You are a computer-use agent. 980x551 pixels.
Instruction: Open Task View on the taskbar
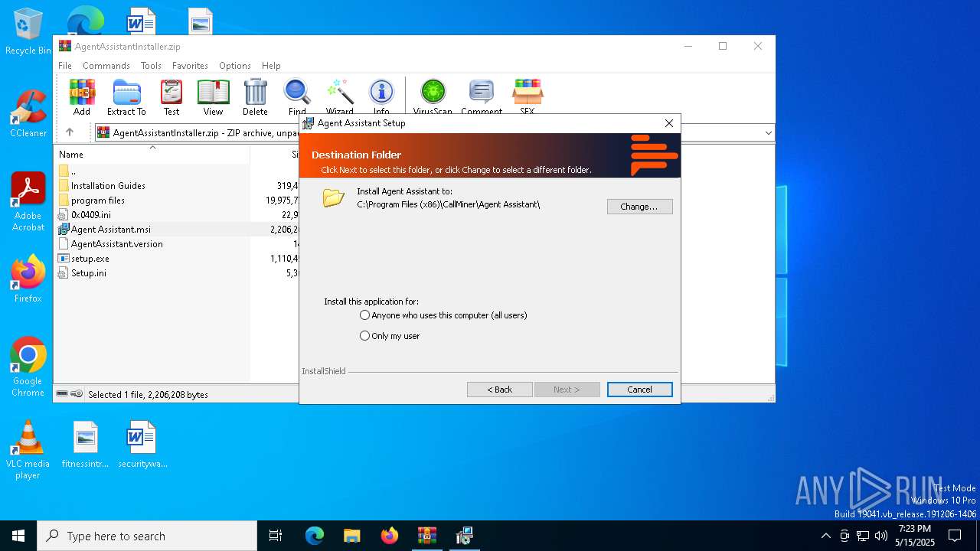[276, 536]
